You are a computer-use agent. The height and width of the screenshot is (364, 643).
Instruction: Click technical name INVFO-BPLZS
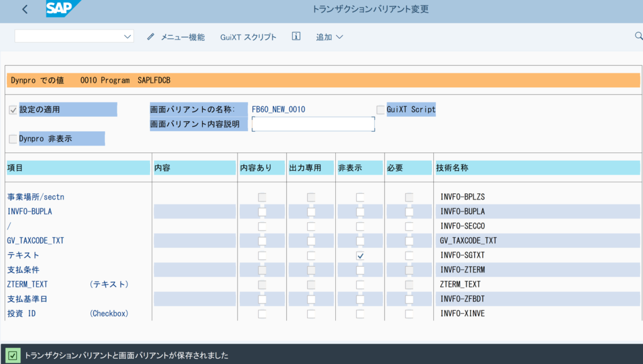[x=463, y=197]
